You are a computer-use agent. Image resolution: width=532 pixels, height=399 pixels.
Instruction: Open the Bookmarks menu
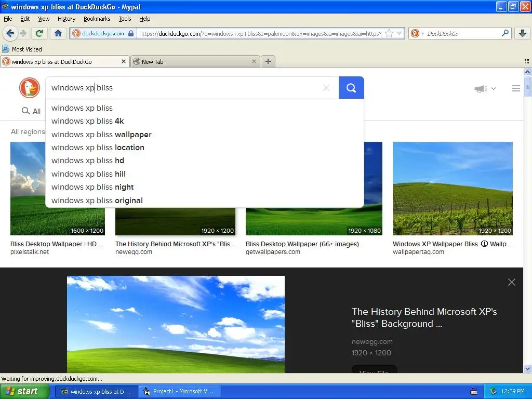(97, 19)
